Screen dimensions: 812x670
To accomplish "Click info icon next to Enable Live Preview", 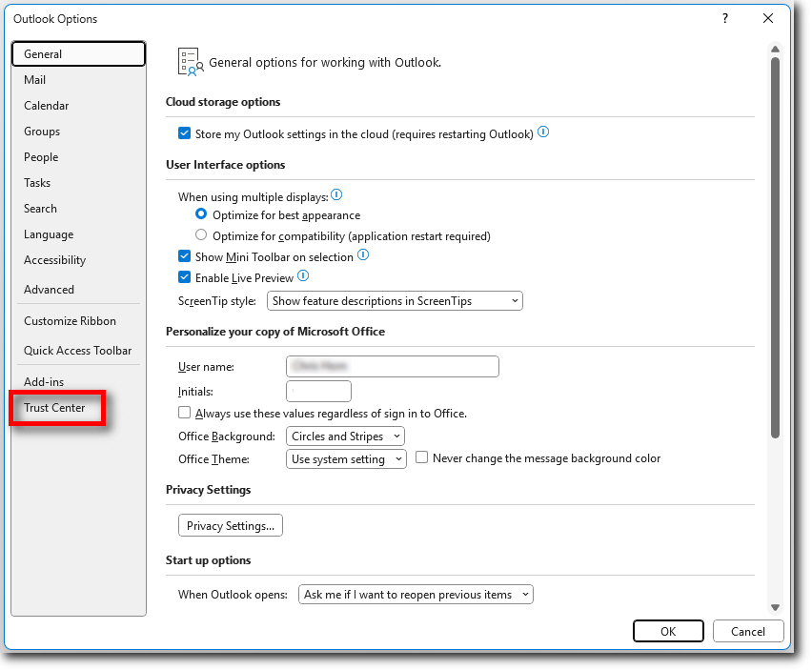I will pos(303,276).
